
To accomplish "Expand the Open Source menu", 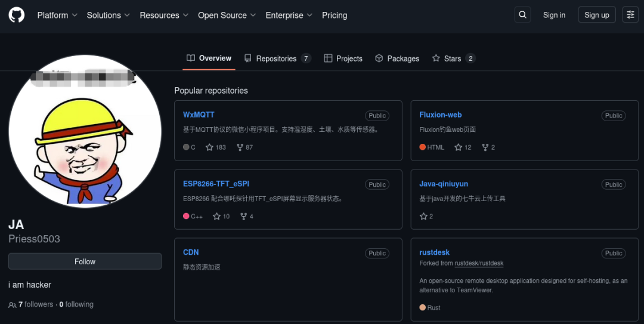I will (227, 15).
